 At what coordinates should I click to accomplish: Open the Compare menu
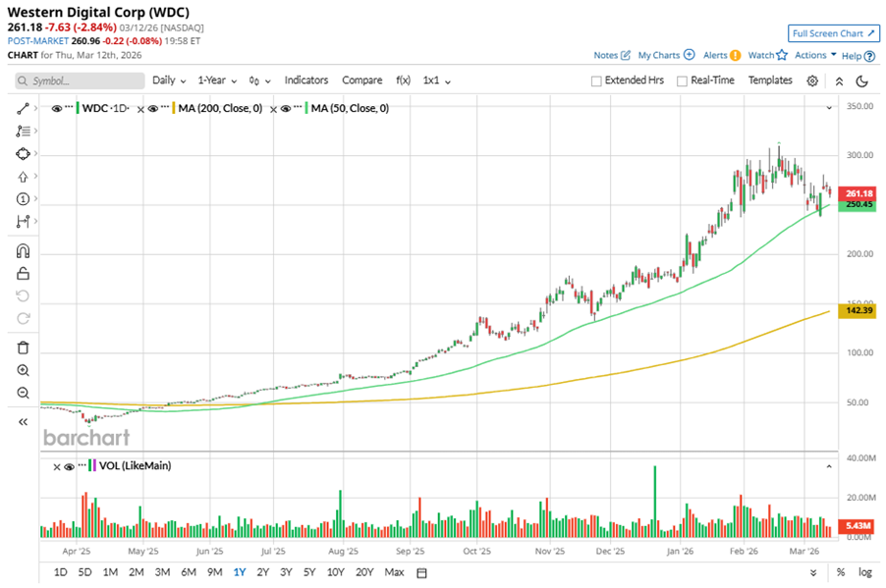tap(361, 80)
